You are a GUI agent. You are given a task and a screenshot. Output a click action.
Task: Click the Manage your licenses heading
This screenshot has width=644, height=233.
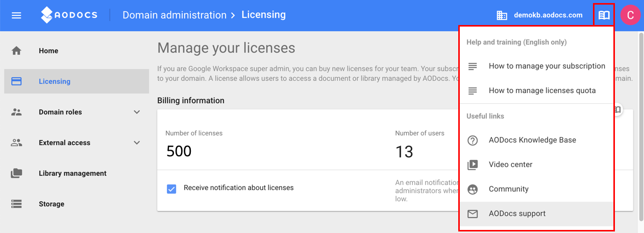pyautogui.click(x=226, y=48)
